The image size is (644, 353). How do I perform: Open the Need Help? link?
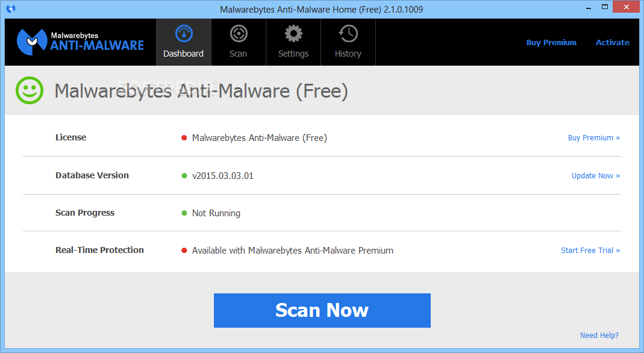click(x=599, y=335)
